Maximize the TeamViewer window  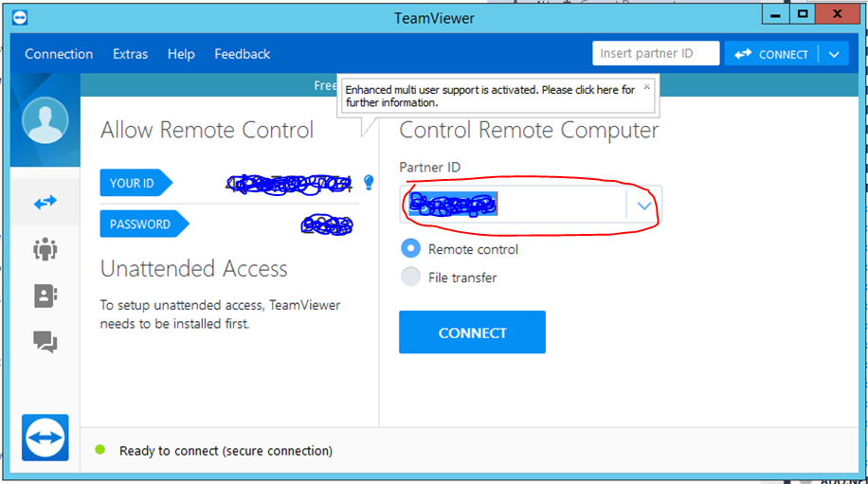(803, 14)
